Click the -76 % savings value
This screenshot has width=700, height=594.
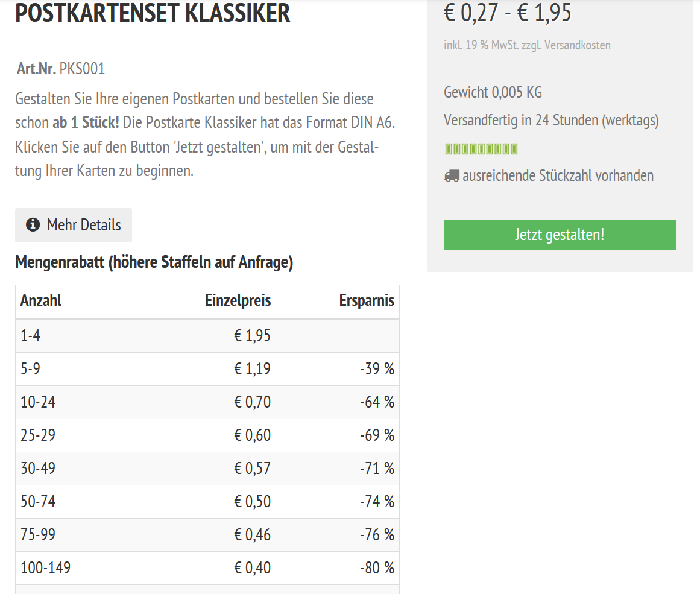point(377,535)
